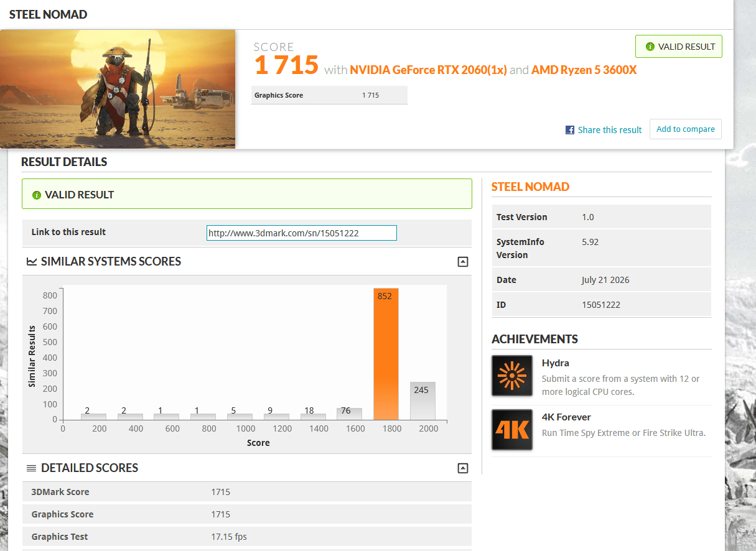756x551 pixels.
Task: Click the Graphics Score row under the score
Action: pos(329,95)
